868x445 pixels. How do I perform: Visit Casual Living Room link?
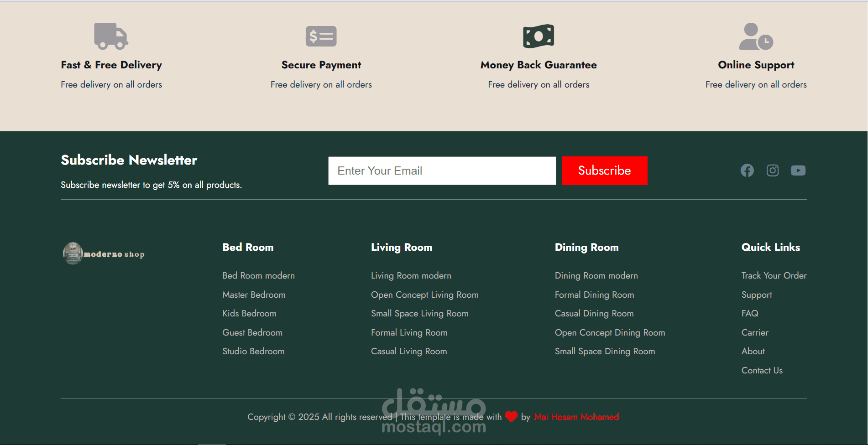pos(409,351)
